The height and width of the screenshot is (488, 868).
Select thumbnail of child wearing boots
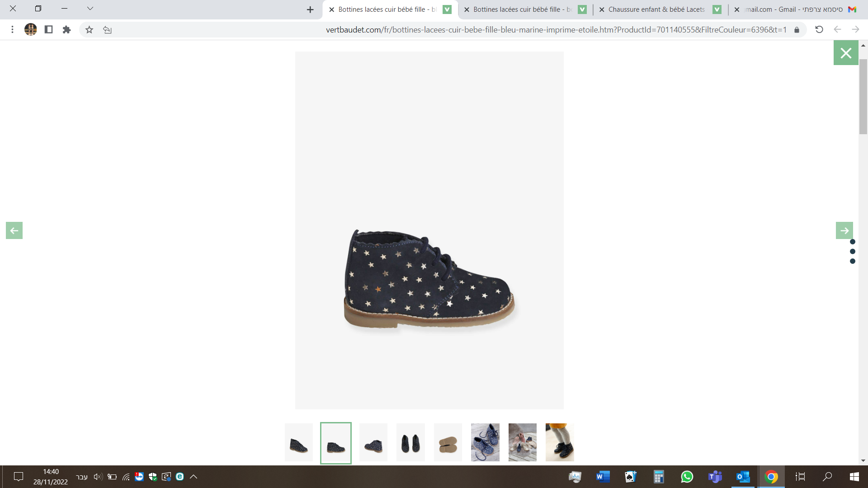[x=559, y=442]
